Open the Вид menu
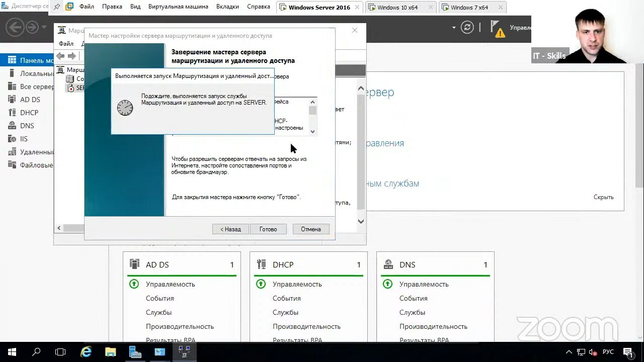The image size is (644, 362). click(x=135, y=7)
